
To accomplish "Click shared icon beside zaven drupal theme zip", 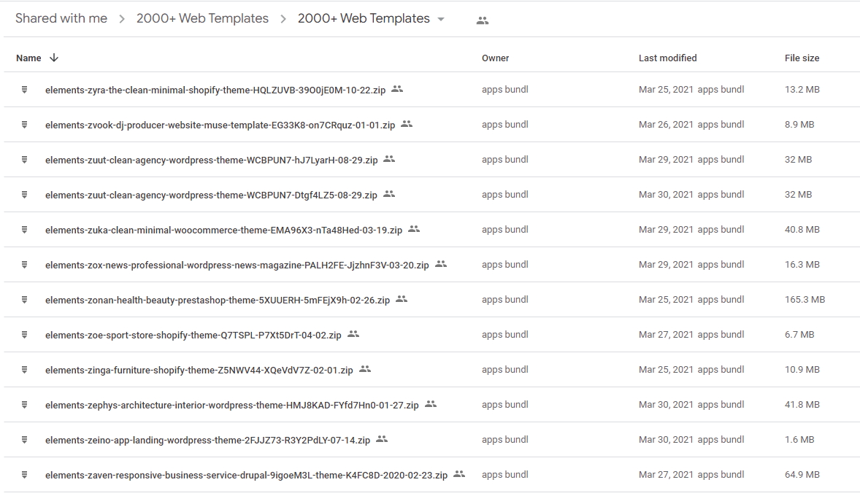I will (x=459, y=474).
